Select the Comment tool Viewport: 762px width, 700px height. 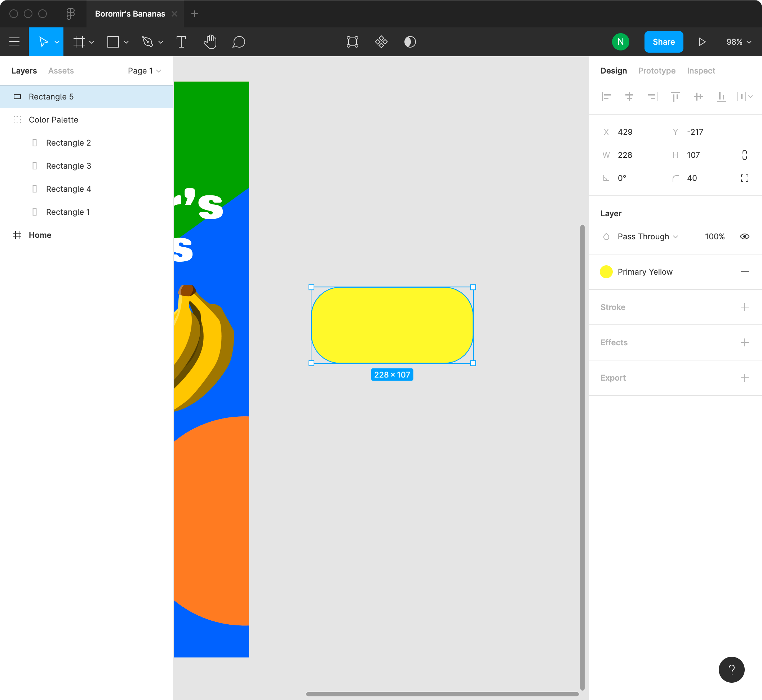pos(239,42)
